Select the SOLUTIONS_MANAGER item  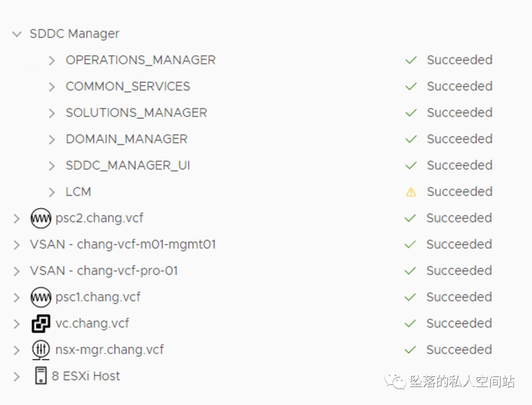[x=136, y=113]
